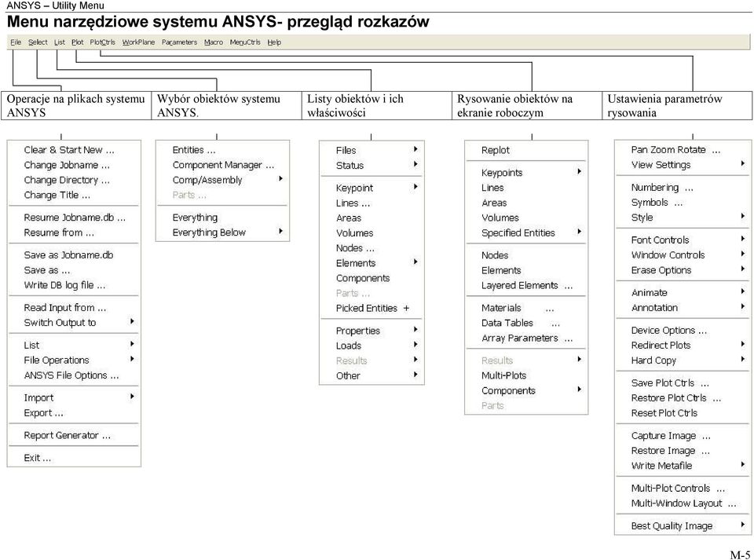This screenshot has width=754, height=560.
Task: Expand Keypoints plot submenu
Action: click(x=526, y=173)
